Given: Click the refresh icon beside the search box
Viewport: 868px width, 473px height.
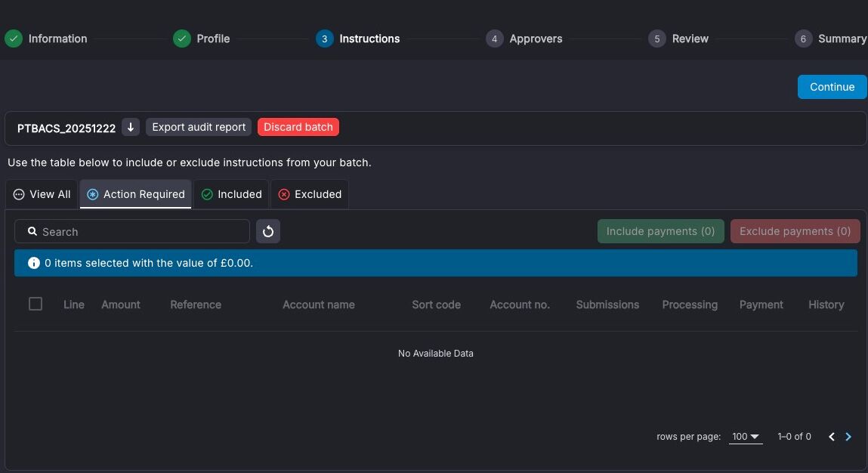Looking at the screenshot, I should point(268,231).
